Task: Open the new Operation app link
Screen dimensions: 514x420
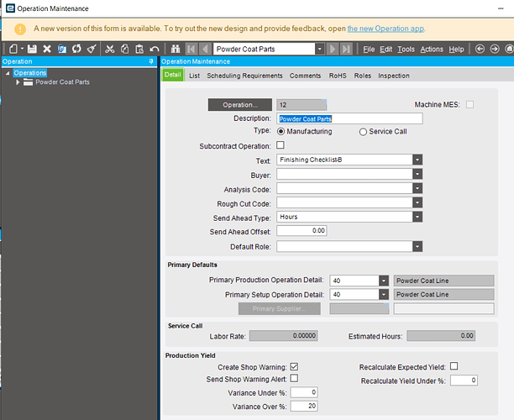Action: tap(385, 29)
